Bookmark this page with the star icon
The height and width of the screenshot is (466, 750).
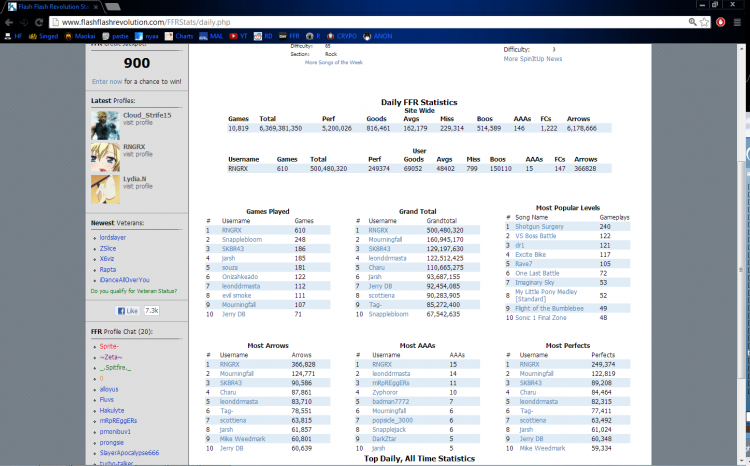click(706, 21)
